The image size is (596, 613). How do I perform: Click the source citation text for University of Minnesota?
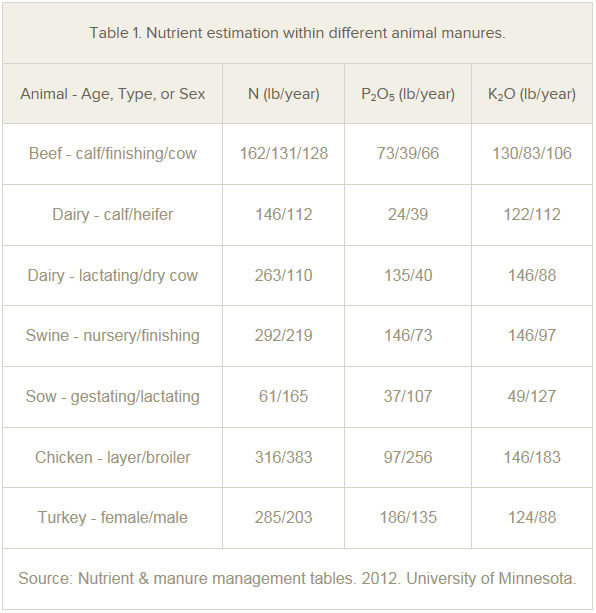pyautogui.click(x=297, y=579)
